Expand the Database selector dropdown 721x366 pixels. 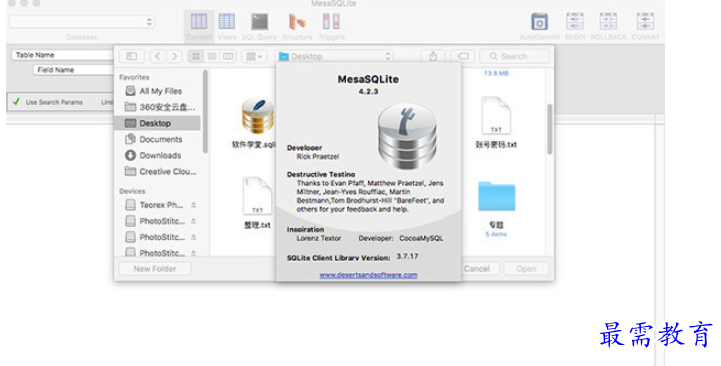pyautogui.click(x=82, y=22)
